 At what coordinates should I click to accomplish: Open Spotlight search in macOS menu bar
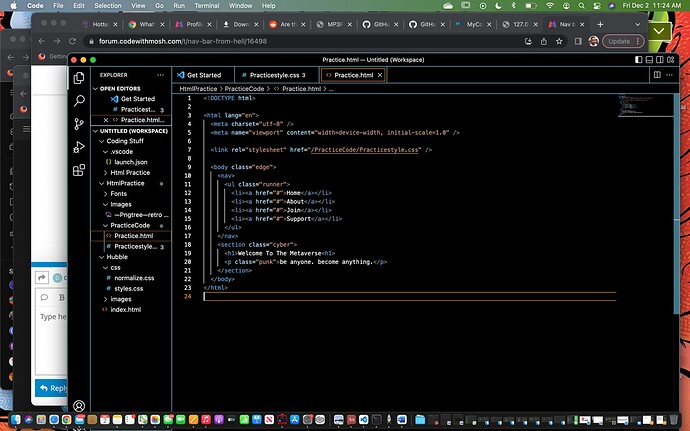tap(582, 6)
